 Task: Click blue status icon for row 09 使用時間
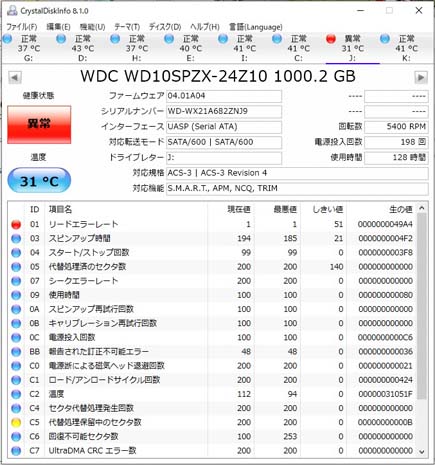[x=16, y=295]
